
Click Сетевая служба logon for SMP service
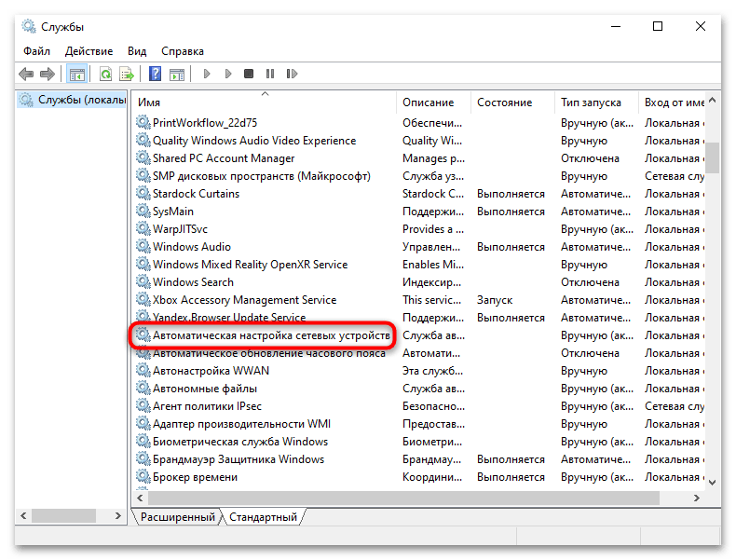pyautogui.click(x=675, y=176)
